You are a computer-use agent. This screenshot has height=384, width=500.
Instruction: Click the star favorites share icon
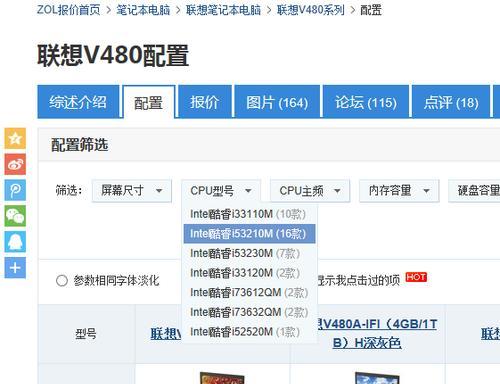15,138
